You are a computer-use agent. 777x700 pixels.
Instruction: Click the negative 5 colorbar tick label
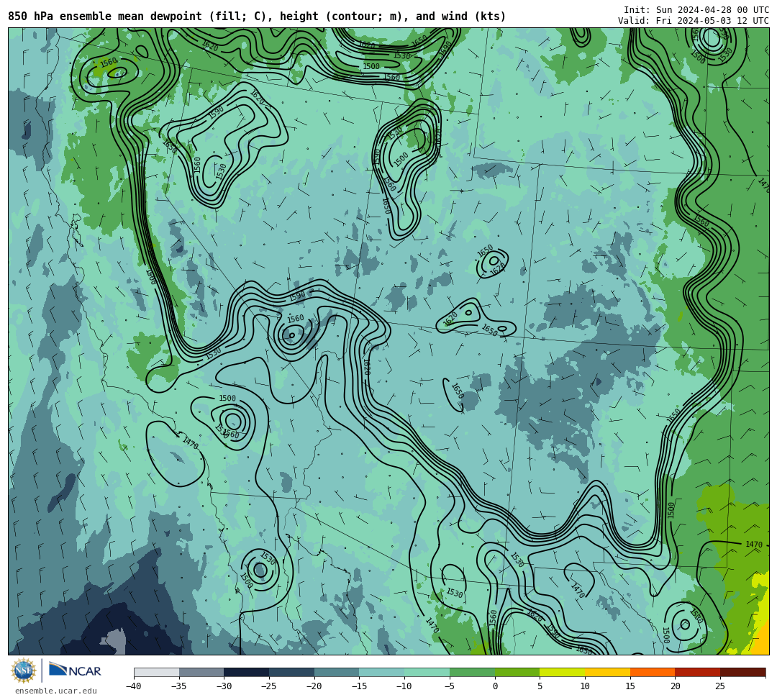coord(450,686)
